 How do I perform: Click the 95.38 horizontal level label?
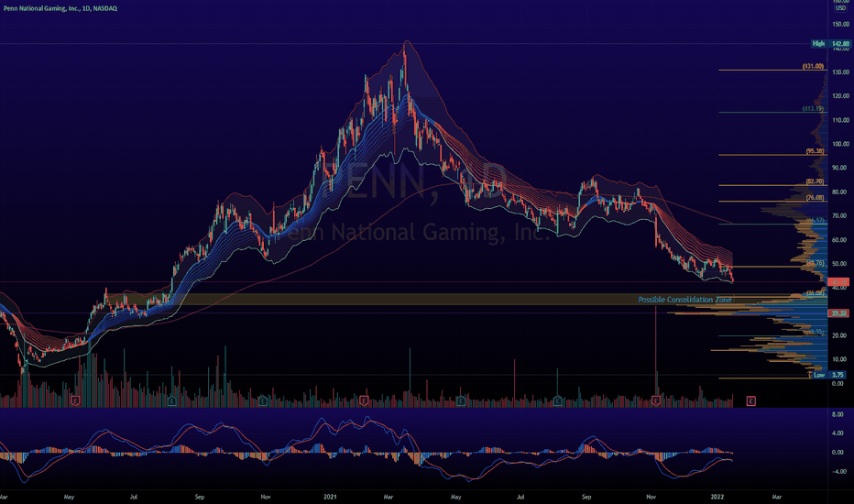tap(815, 151)
